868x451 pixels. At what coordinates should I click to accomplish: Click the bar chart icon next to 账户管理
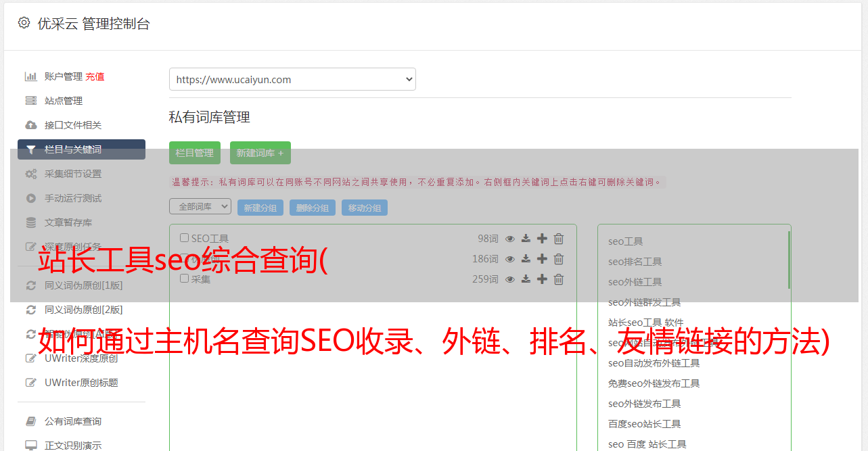pyautogui.click(x=30, y=76)
